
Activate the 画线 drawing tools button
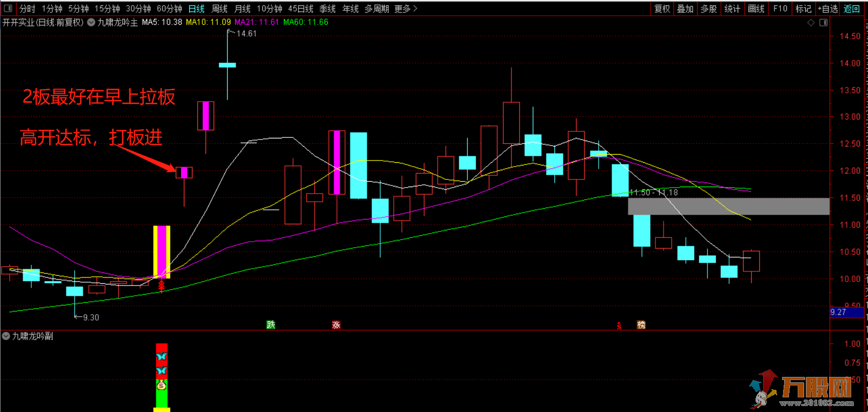point(756,9)
